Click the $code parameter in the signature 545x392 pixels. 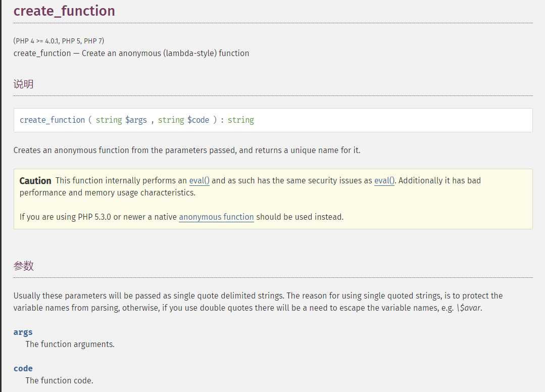(198, 120)
